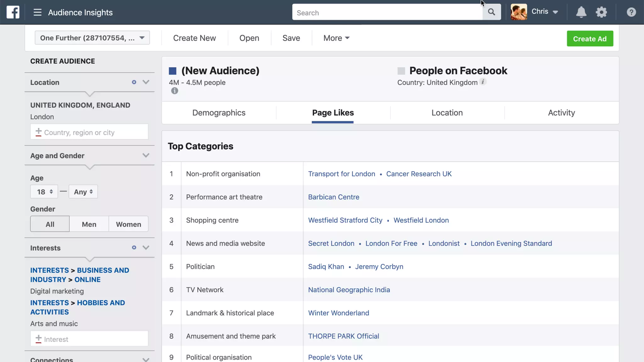
Task: Click the Facebook logo icon
Action: click(13, 12)
